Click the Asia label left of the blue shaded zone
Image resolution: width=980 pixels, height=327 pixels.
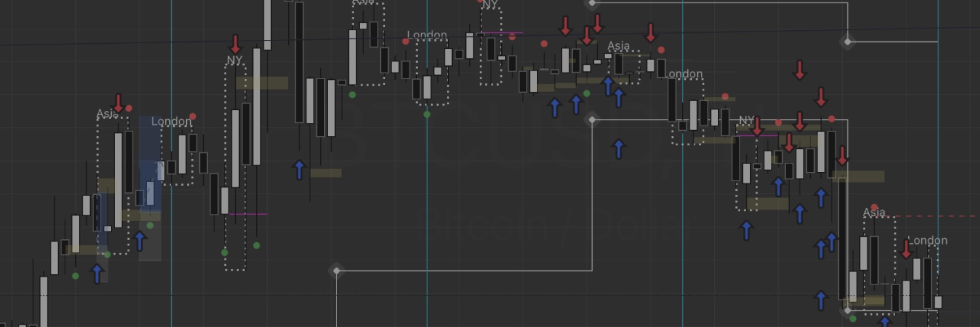[x=106, y=114]
